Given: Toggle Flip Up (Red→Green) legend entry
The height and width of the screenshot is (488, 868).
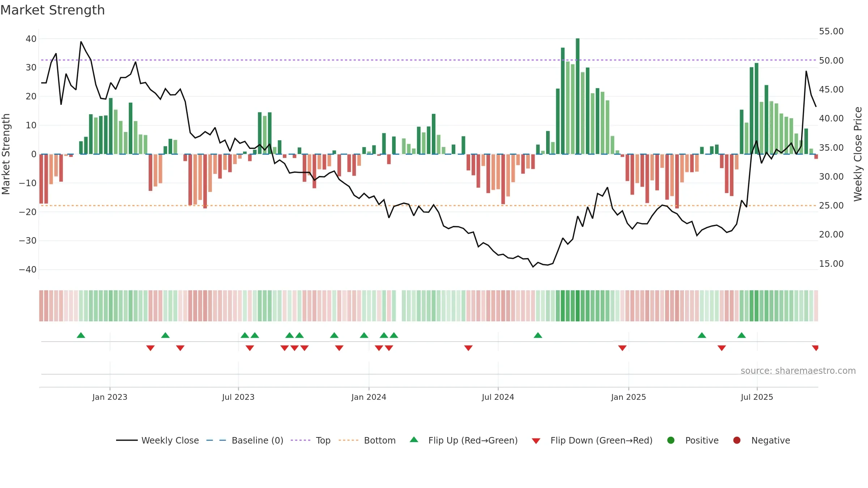Looking at the screenshot, I should 464,440.
